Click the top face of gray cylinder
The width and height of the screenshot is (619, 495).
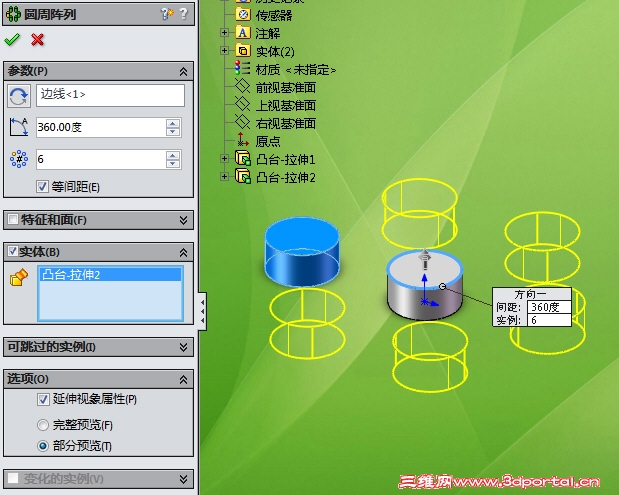pyautogui.click(x=425, y=269)
